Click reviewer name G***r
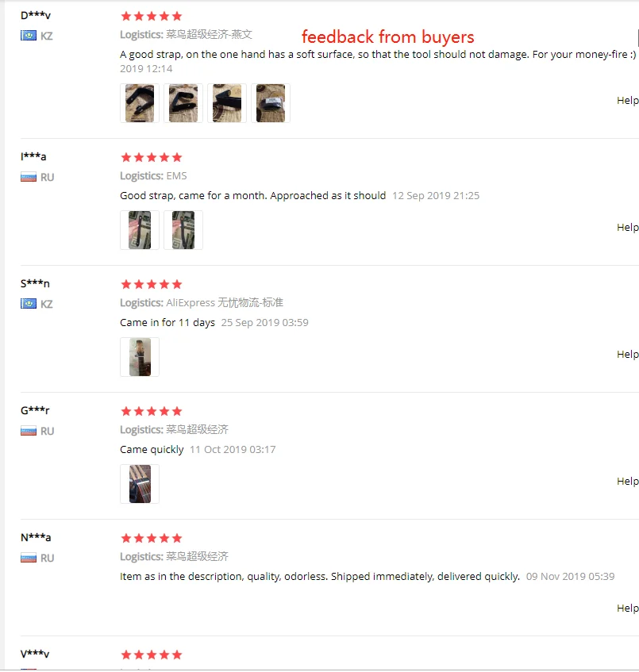 pos(35,410)
